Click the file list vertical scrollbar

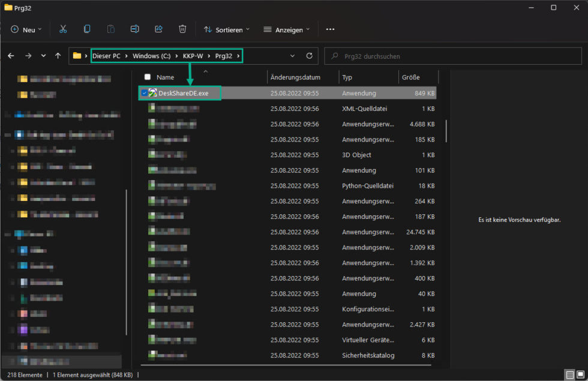(x=445, y=131)
